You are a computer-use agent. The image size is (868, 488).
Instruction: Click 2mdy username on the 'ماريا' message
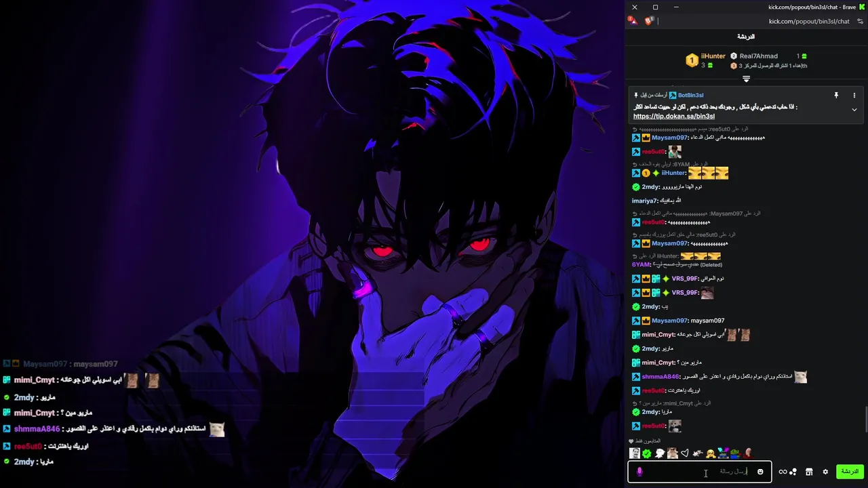(x=650, y=412)
